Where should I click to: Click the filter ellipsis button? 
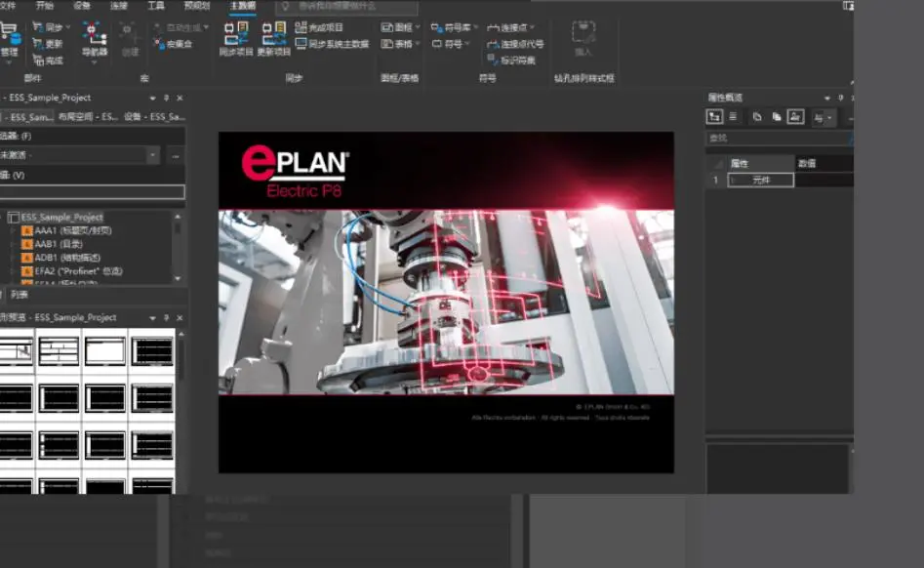[176, 155]
